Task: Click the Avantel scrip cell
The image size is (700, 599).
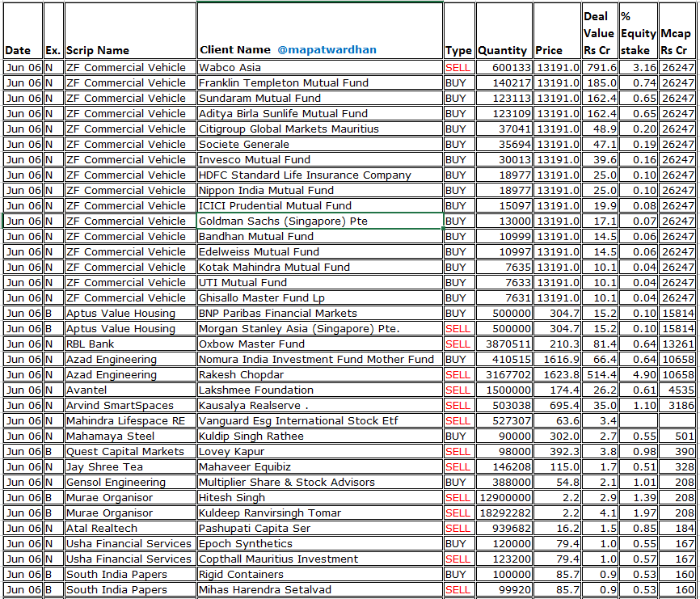Action: click(130, 390)
